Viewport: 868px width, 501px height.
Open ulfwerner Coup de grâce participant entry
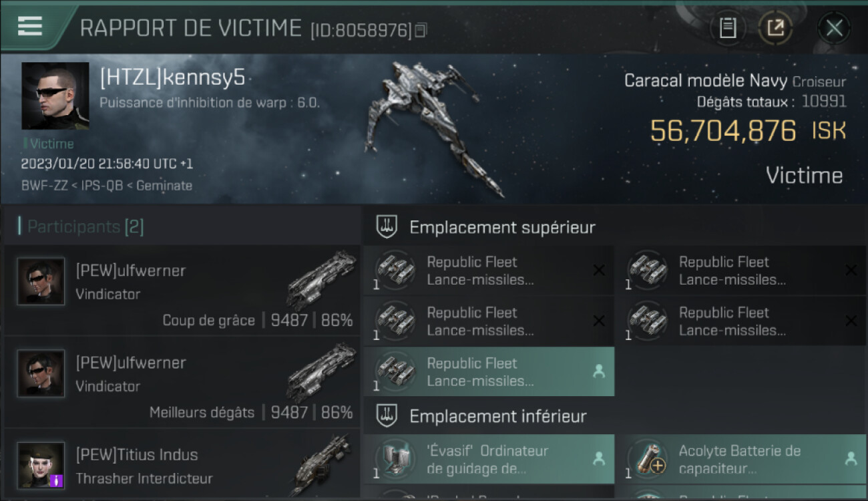pyautogui.click(x=182, y=290)
